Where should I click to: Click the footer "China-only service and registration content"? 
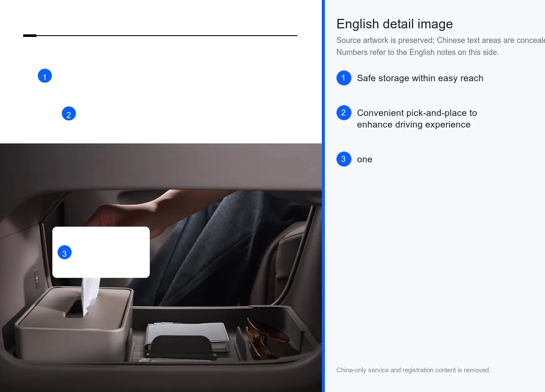click(413, 370)
